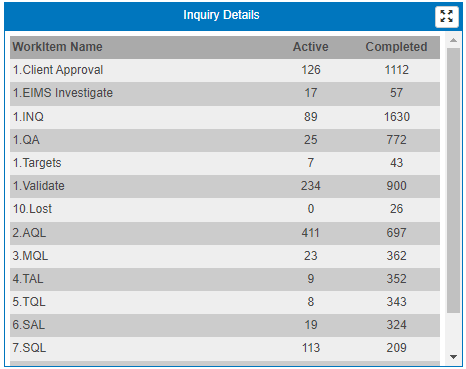Select the 1.Validate work item
This screenshot has width=466, height=369.
[x=39, y=186]
